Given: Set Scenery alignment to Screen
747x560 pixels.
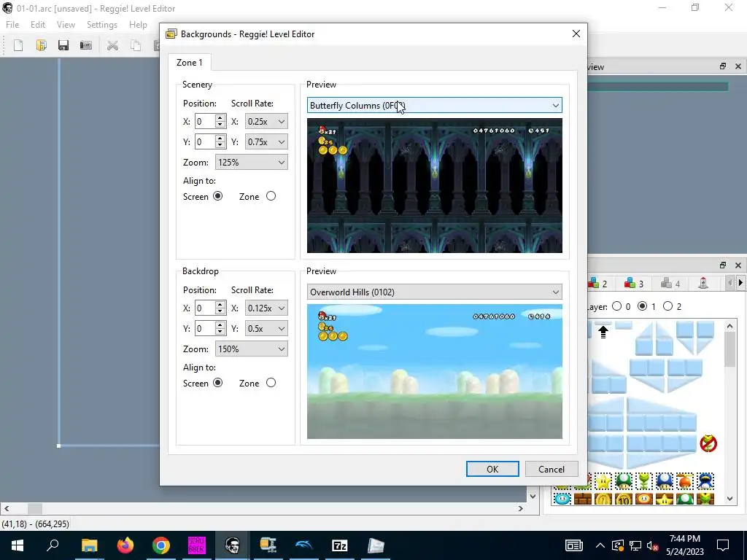Looking at the screenshot, I should [x=217, y=196].
